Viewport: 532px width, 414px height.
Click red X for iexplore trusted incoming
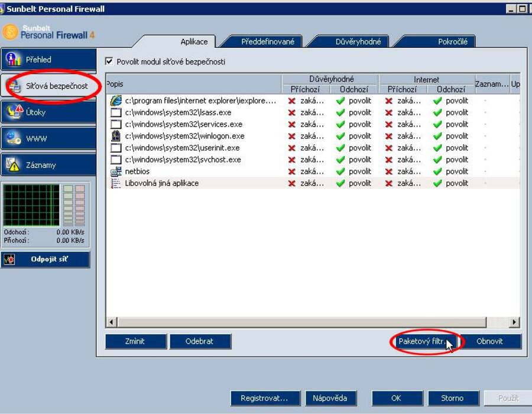coord(291,101)
